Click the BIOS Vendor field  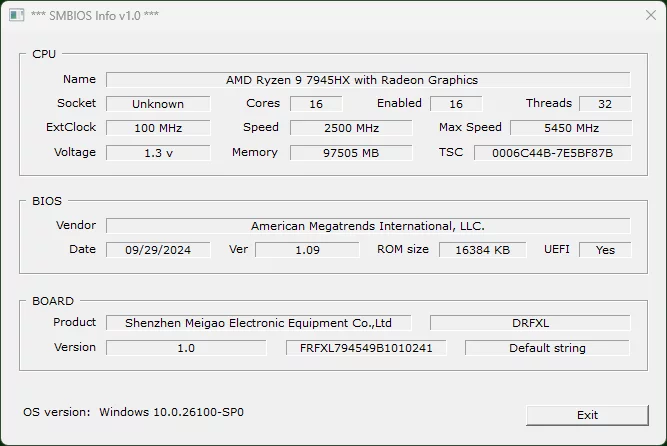coord(368,226)
